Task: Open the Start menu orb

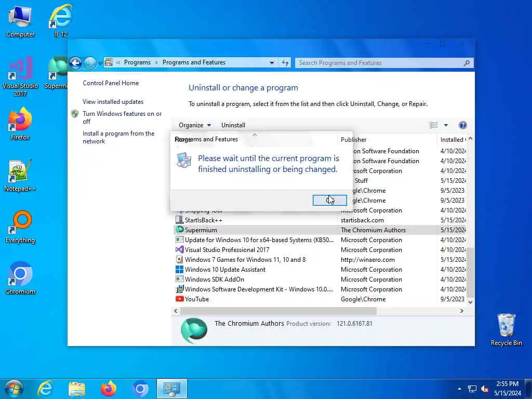Action: [x=14, y=389]
